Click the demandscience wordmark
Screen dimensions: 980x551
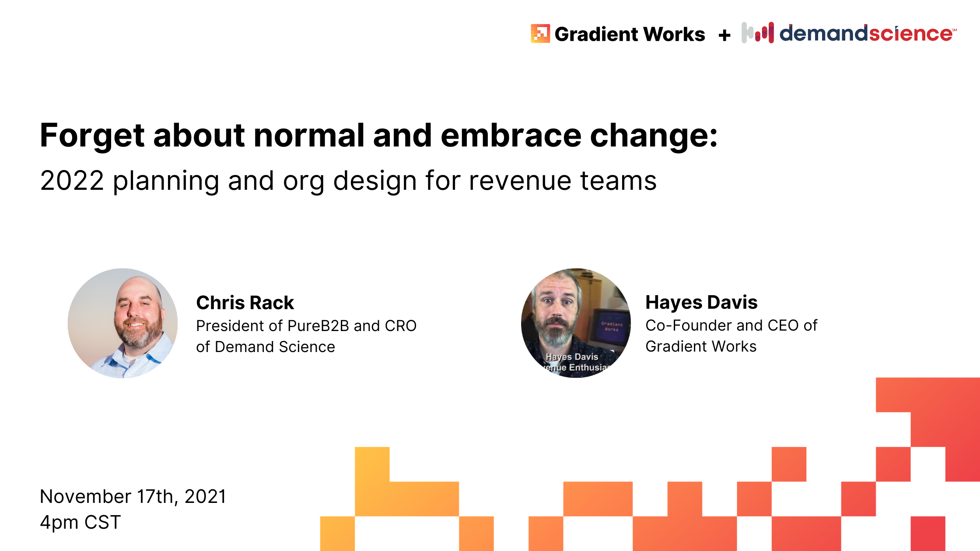[x=868, y=33]
